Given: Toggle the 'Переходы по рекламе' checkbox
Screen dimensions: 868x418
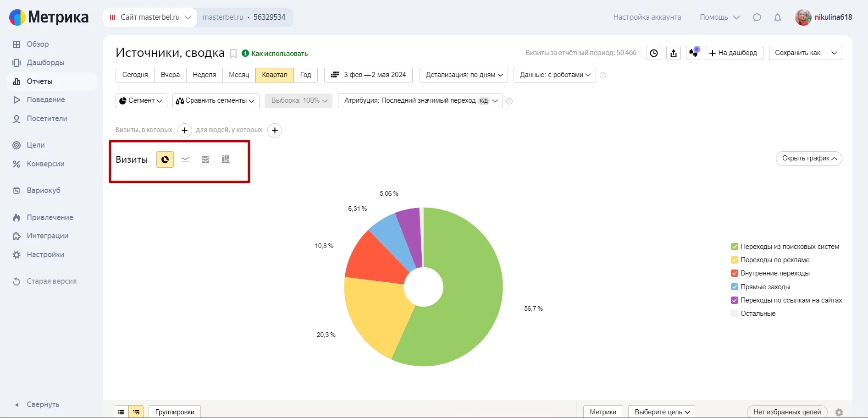Looking at the screenshot, I should [x=735, y=260].
